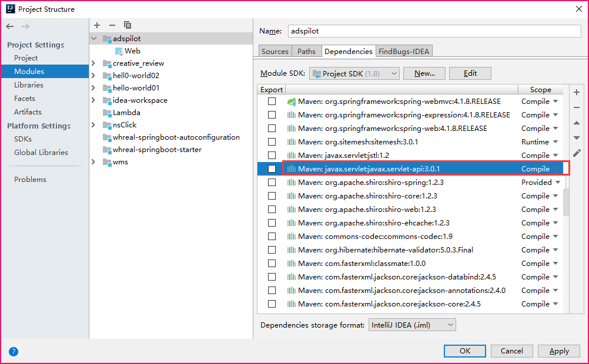Check export for javax.servlet-api dependency
Viewport: 589px width, 364px height.
(x=272, y=169)
